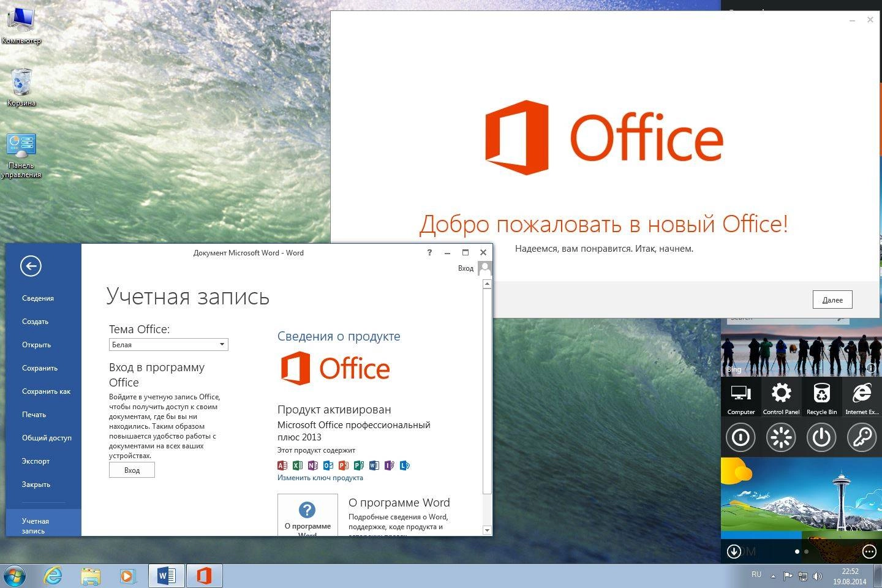Viewport: 882px width, 588px height.
Task: Click the Далее button in Office welcome
Action: (832, 300)
